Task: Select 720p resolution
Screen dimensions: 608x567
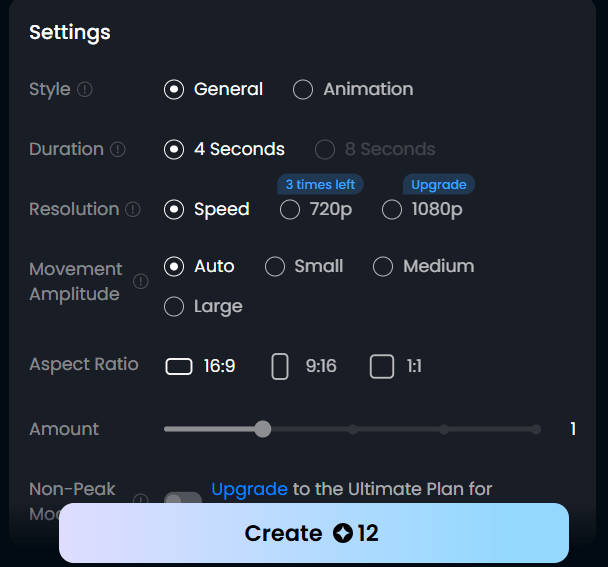Action: click(290, 209)
